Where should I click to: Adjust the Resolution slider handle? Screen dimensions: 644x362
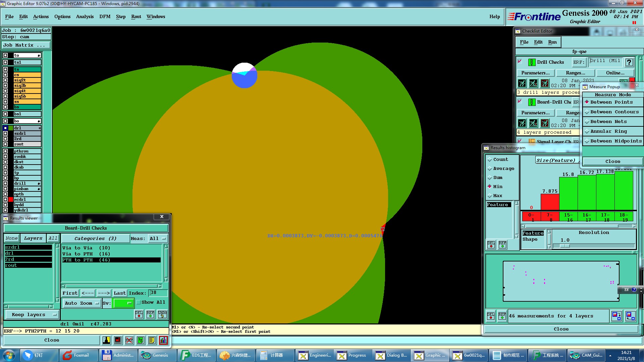pos(565,246)
